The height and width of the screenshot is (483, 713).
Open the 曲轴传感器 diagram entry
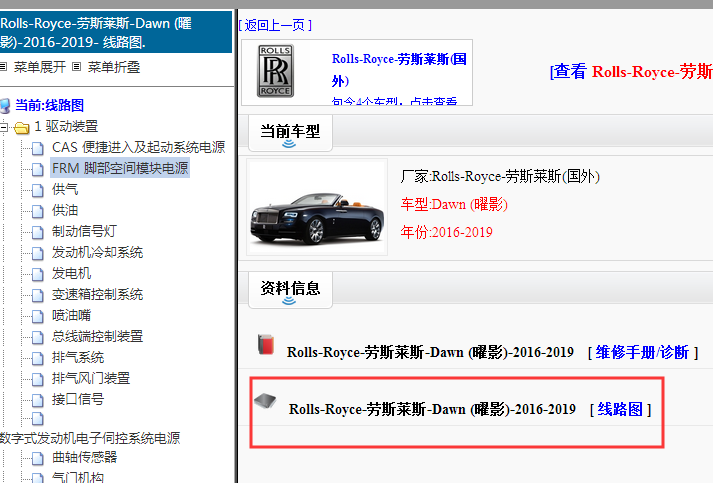tap(85, 457)
